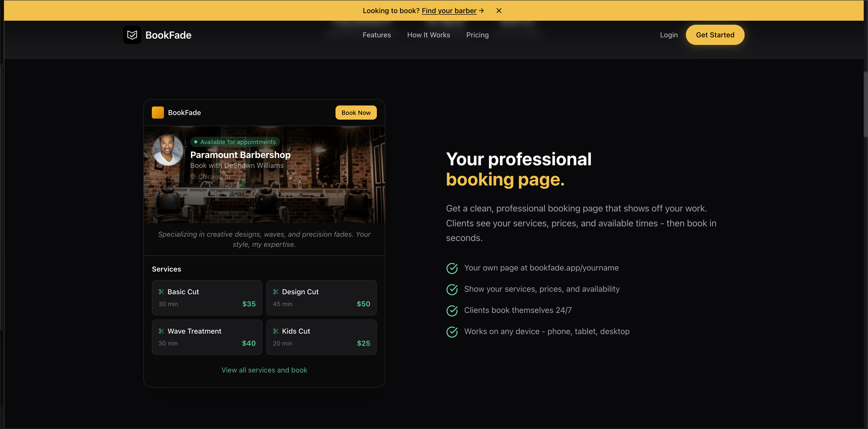This screenshot has width=868, height=429.
Task: Click the green availability dot
Action: pos(195,142)
